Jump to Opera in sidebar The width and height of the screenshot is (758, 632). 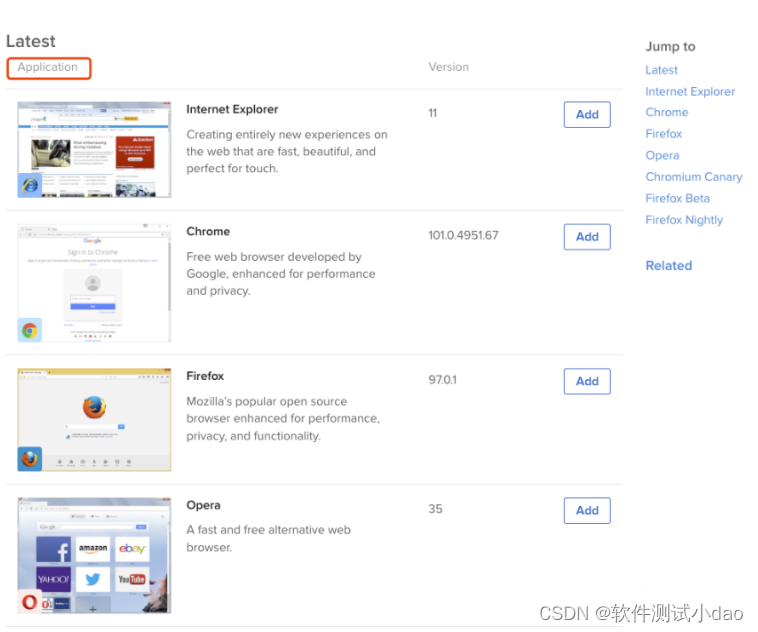click(662, 156)
